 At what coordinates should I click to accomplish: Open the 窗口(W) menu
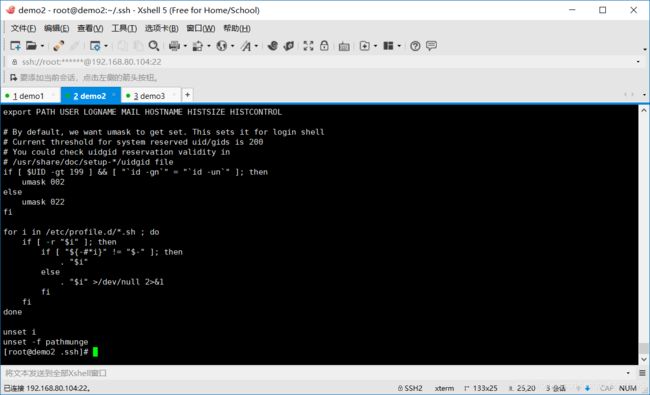click(201, 28)
